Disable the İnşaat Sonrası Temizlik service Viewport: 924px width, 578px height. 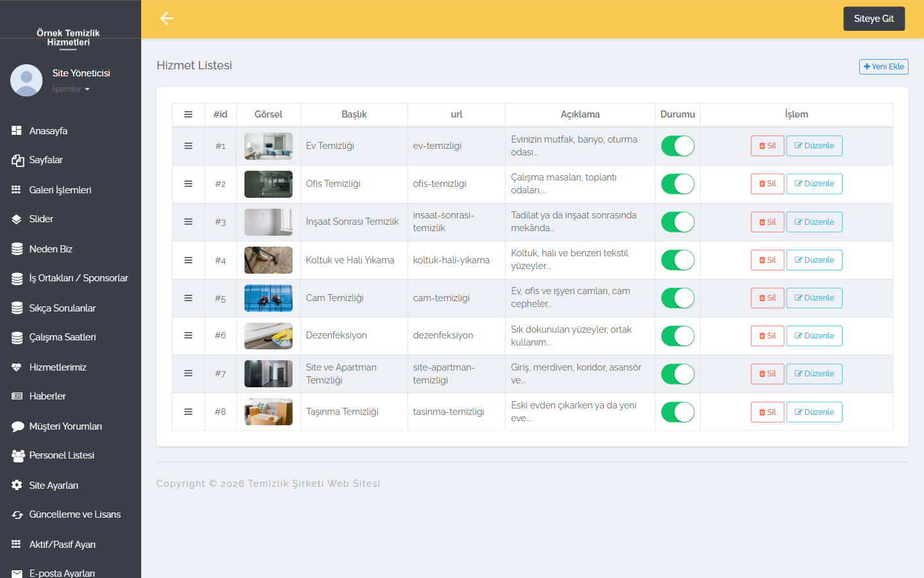coord(678,222)
